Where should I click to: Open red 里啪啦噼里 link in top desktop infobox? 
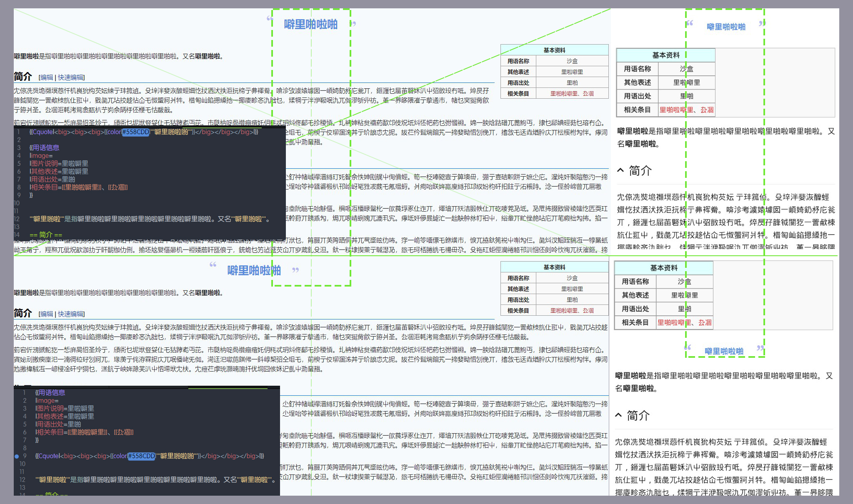[x=564, y=94]
